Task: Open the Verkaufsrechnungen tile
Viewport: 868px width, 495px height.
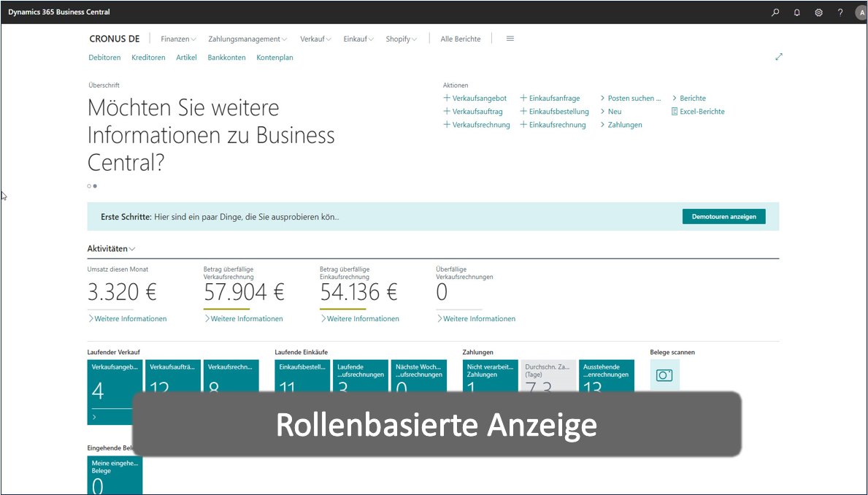Action: [x=231, y=375]
